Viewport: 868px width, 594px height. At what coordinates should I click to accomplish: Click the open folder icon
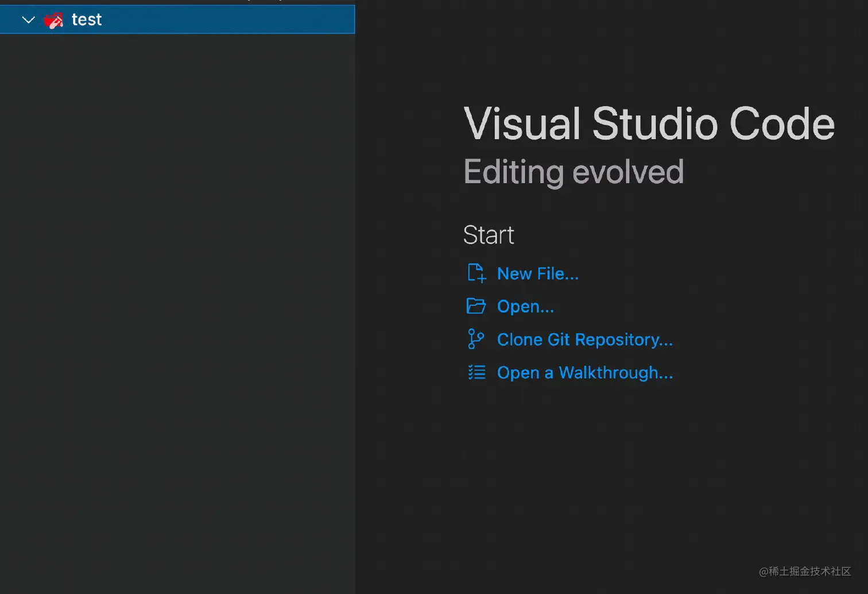point(476,306)
